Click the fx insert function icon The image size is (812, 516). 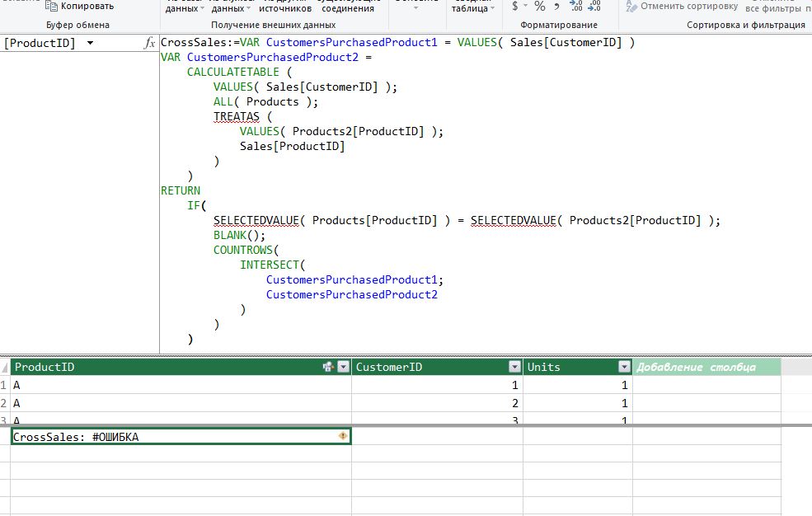[x=150, y=43]
